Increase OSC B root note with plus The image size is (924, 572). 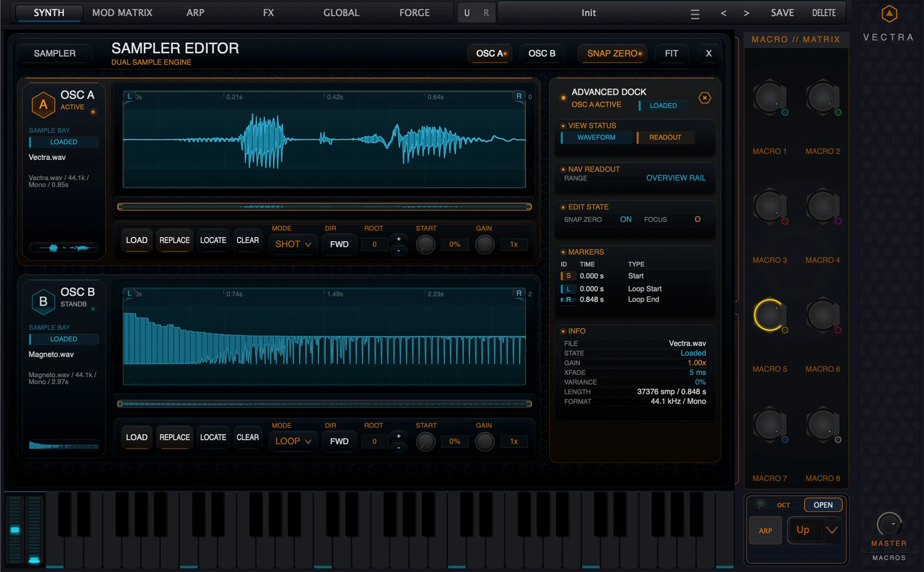(398, 436)
